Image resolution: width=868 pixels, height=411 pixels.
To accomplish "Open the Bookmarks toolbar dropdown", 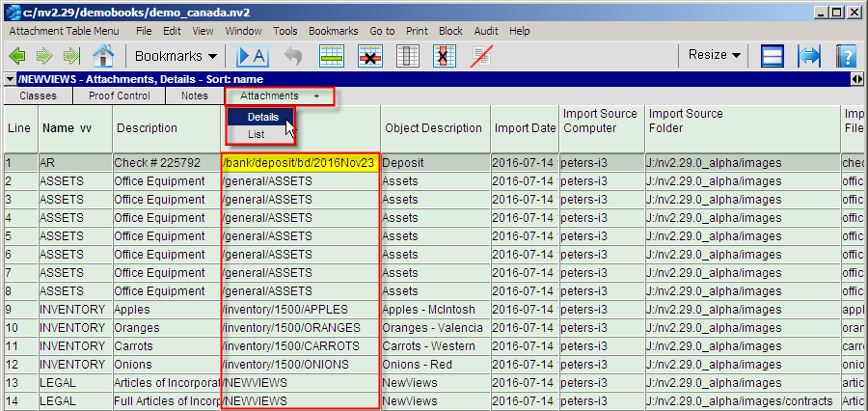I will 175,55.
